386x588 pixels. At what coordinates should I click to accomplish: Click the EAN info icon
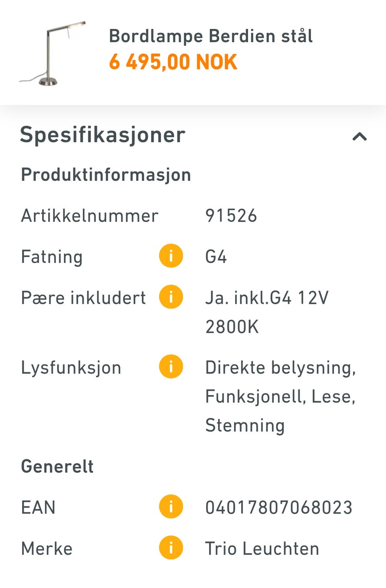click(x=171, y=506)
